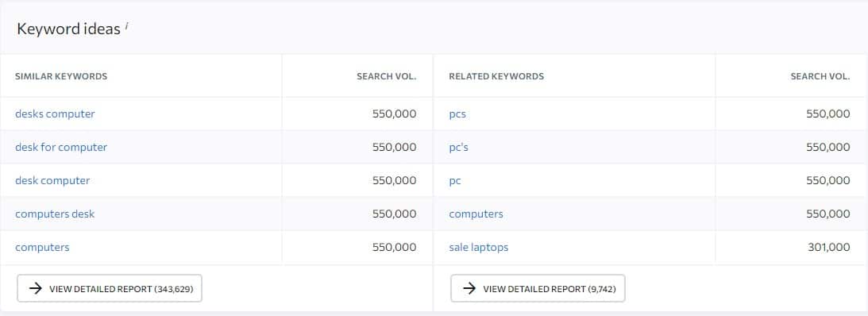Screen dimensions: 868x316
Task: Select the 'desk computer' keyword link
Action: coord(52,180)
